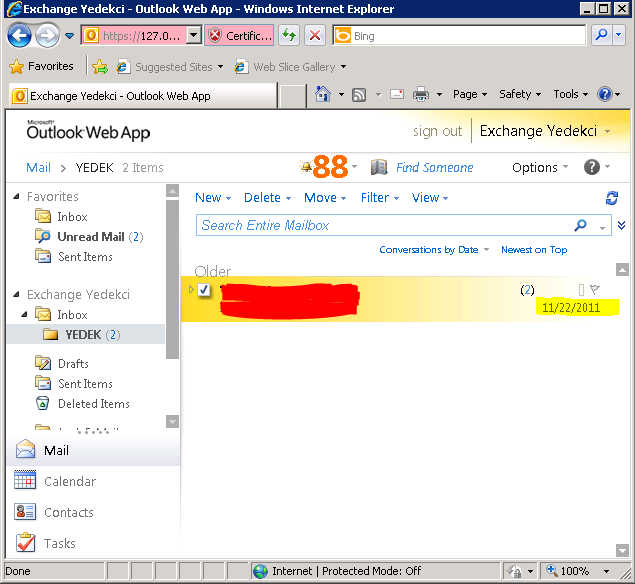Open the Conversations by Date sort dropdown
The image size is (635, 584).
click(434, 249)
